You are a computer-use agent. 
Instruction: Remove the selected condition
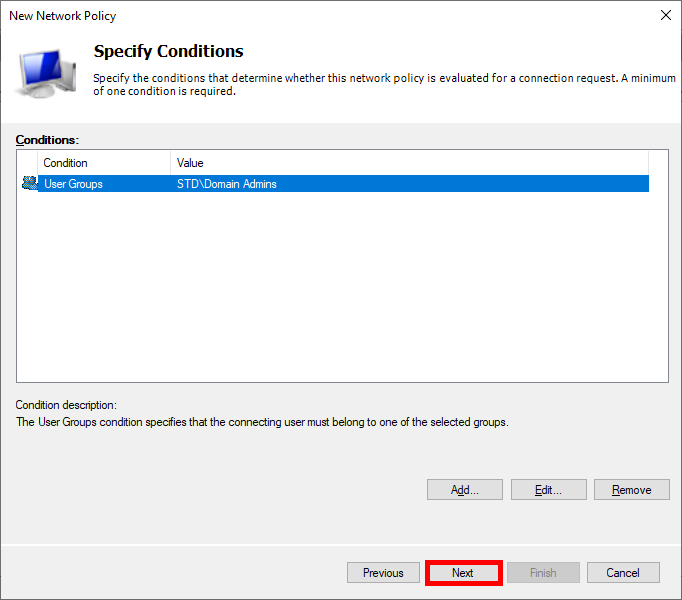(631, 490)
